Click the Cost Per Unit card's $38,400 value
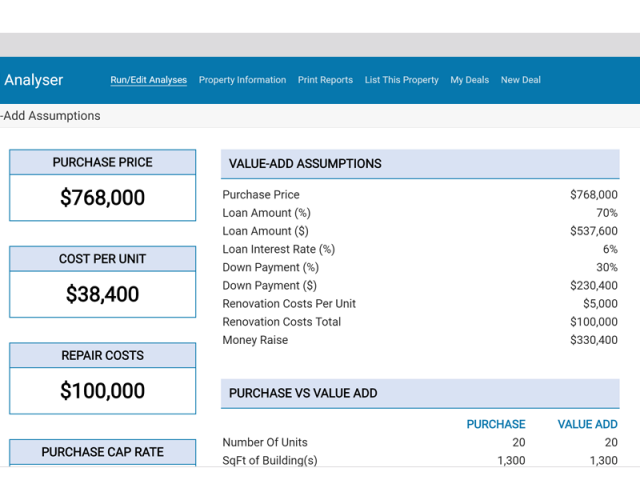This screenshot has width=640, height=480. [x=102, y=295]
